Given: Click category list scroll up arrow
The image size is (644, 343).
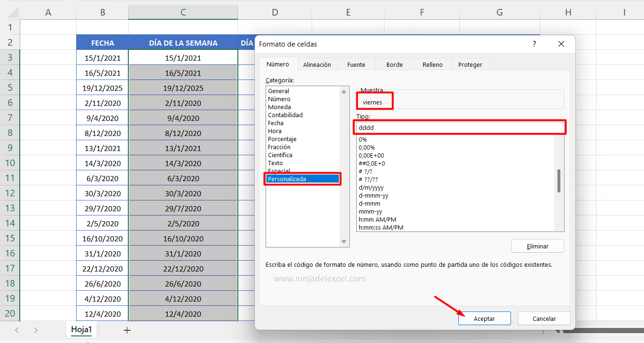Looking at the screenshot, I should pyautogui.click(x=344, y=91).
